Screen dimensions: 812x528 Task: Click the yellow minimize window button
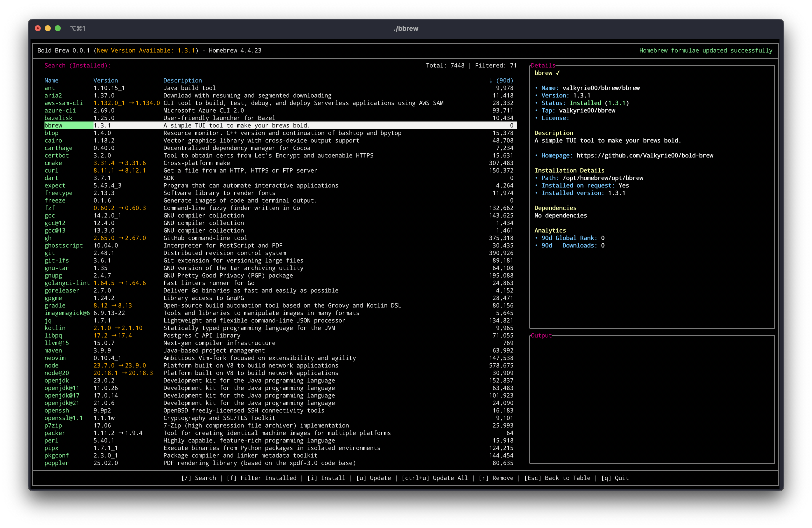(48, 28)
